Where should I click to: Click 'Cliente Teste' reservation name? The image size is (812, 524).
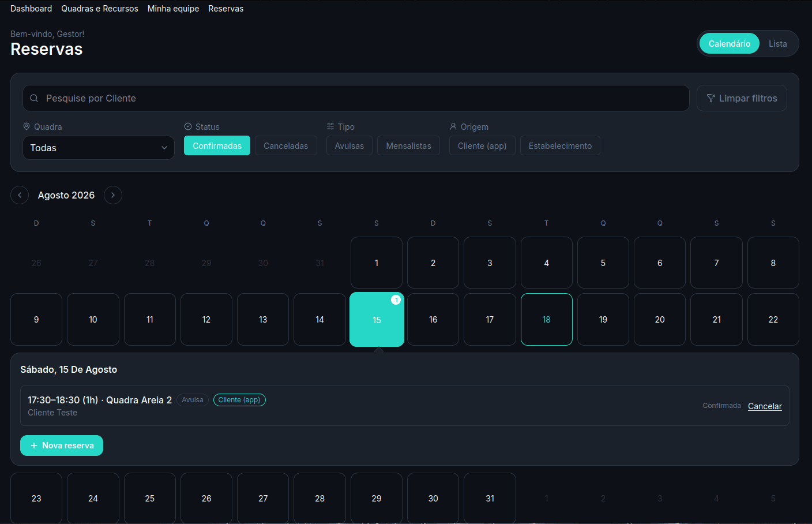[x=52, y=413]
